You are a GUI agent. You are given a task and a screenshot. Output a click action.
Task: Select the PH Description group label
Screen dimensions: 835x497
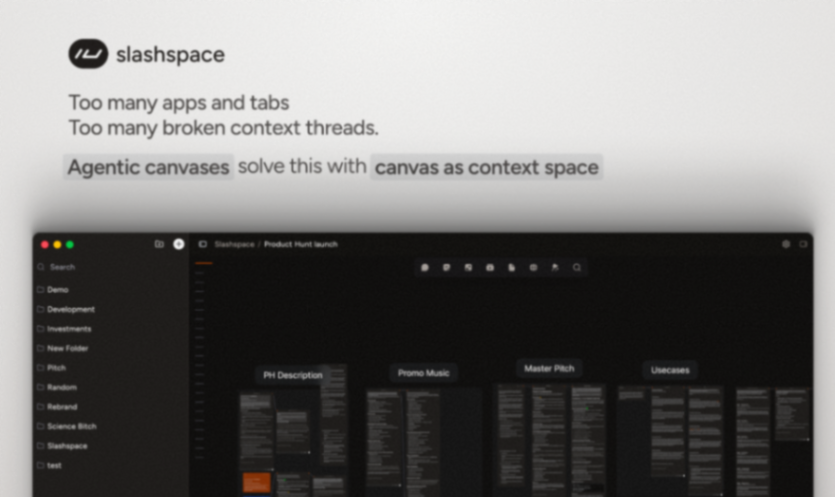(292, 375)
